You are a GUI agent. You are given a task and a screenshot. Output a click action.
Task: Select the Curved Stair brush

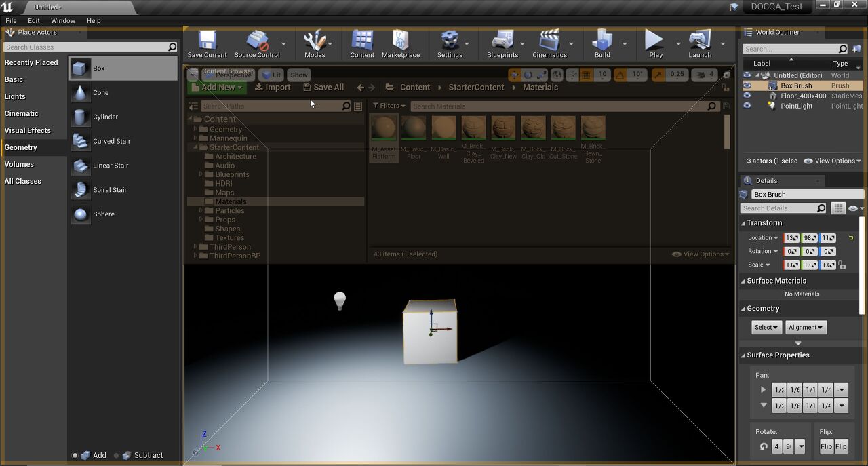pos(123,141)
